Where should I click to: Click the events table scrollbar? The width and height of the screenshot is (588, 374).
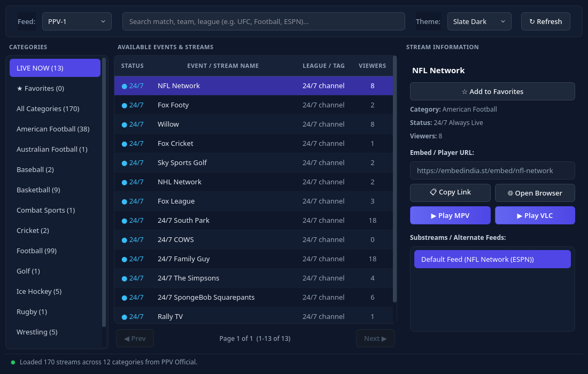pyautogui.click(x=394, y=179)
